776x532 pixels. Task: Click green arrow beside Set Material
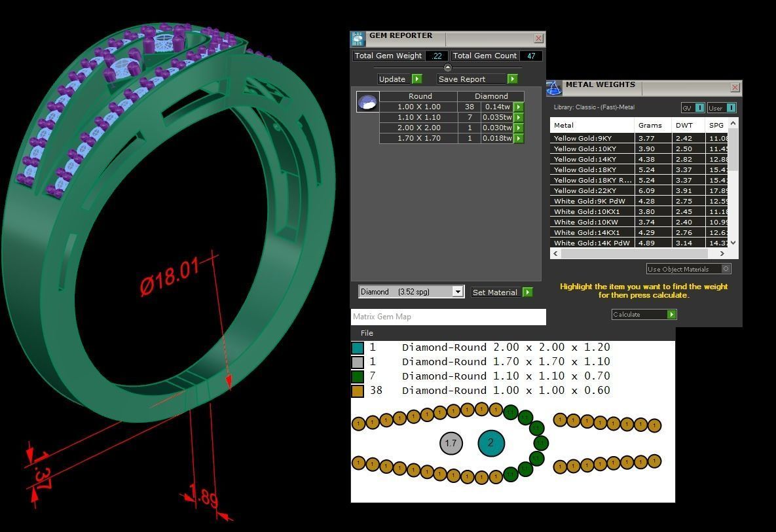[x=528, y=293]
